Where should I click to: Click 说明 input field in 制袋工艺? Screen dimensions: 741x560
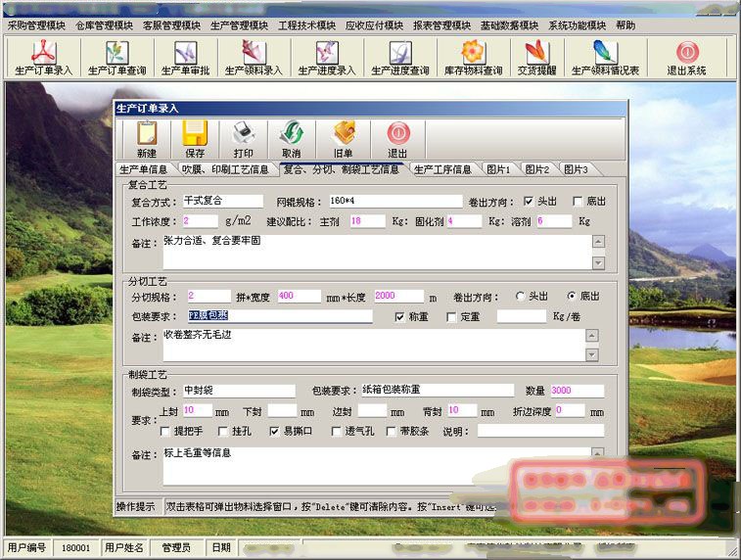tap(540, 431)
